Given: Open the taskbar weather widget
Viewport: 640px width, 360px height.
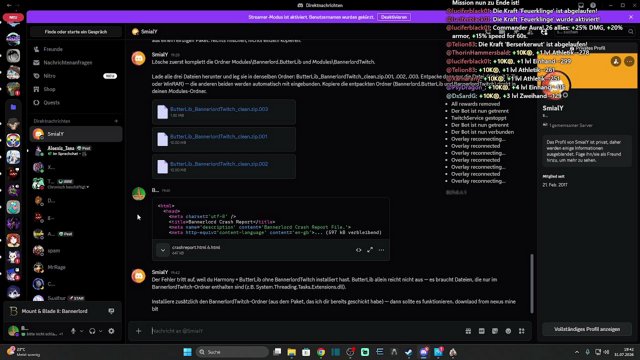Looking at the screenshot, I should pos(24,352).
